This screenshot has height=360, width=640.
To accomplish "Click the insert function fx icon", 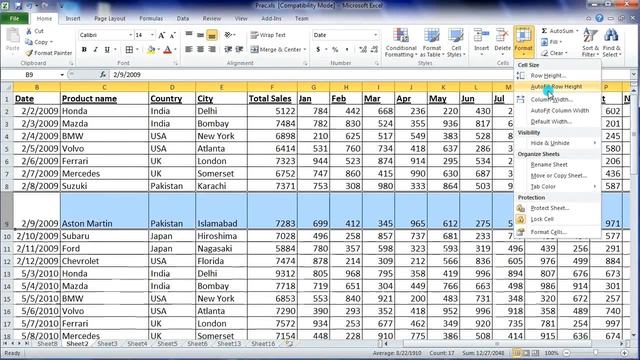I will [103, 75].
